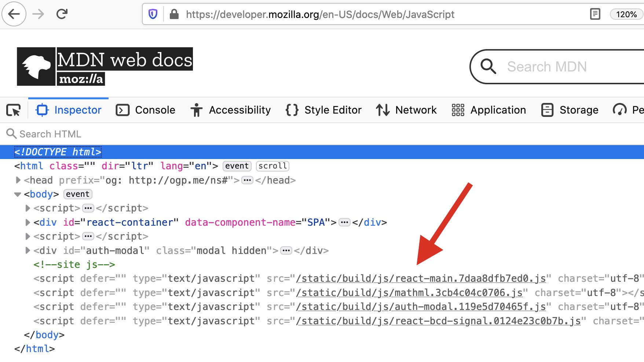Collapse the body element node

pyautogui.click(x=17, y=194)
